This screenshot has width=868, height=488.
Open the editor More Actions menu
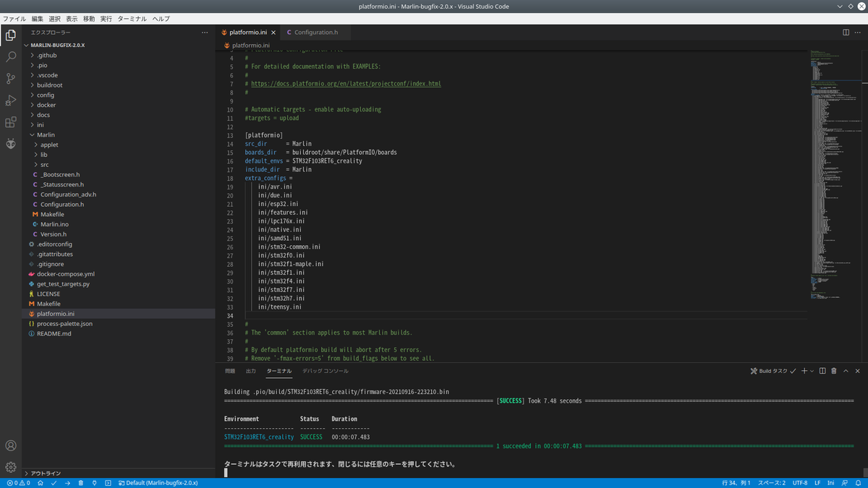[858, 33]
